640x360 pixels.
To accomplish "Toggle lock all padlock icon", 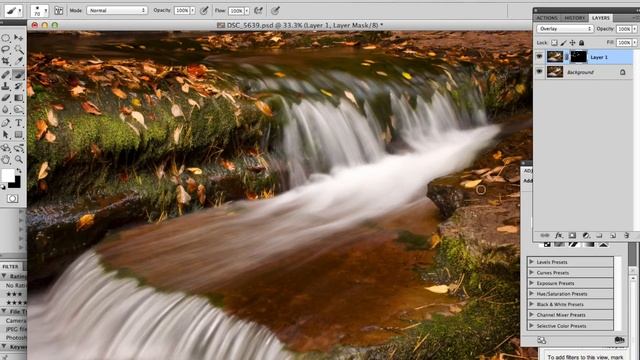I will [581, 42].
